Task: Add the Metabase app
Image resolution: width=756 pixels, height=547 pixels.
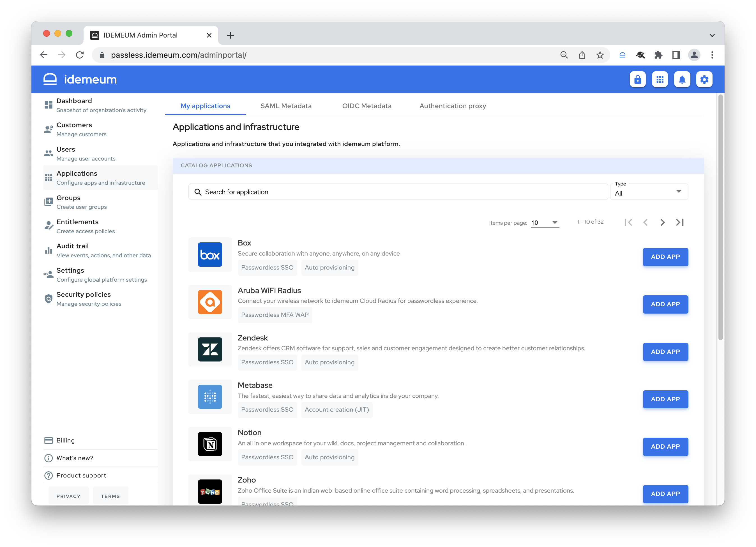Action: pyautogui.click(x=665, y=399)
